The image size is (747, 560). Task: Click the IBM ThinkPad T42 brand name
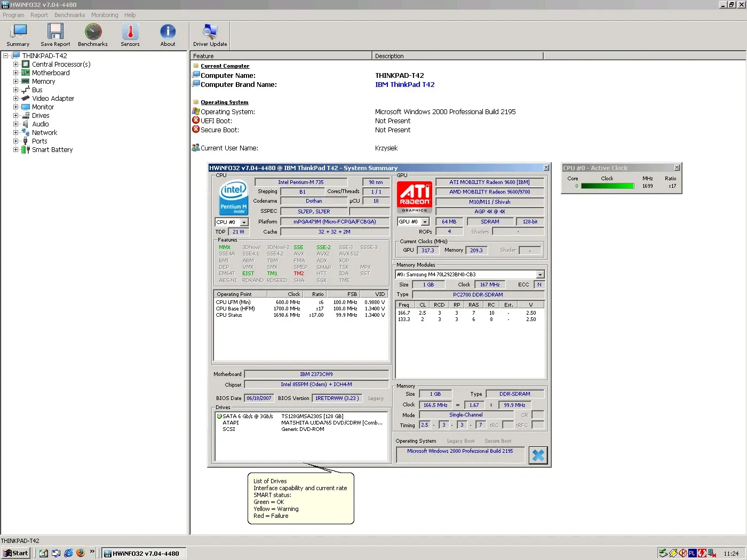coord(404,84)
